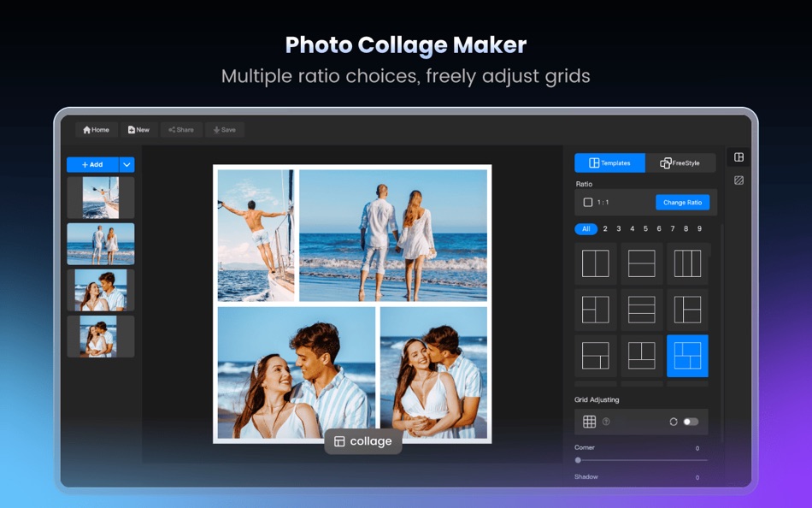Enable the Grid Adjusting toggle switch

point(691,421)
